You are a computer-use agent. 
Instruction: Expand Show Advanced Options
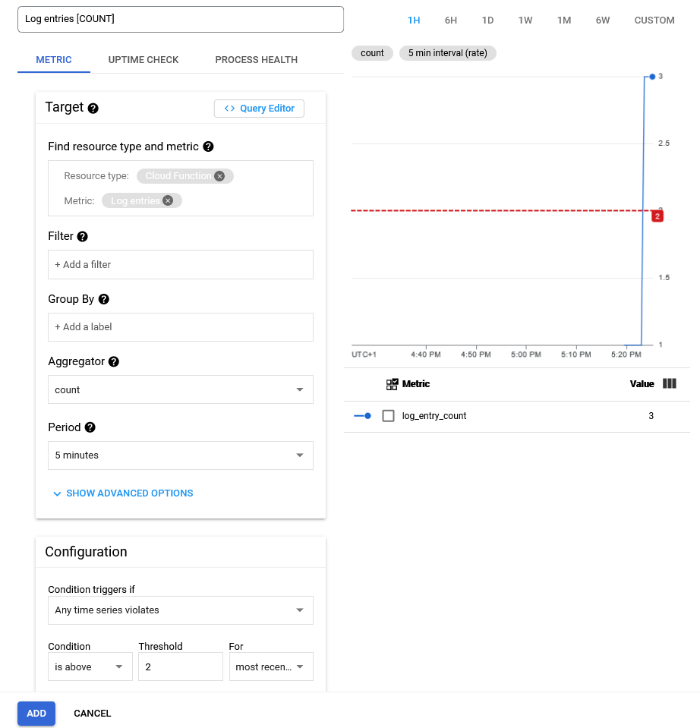(122, 493)
